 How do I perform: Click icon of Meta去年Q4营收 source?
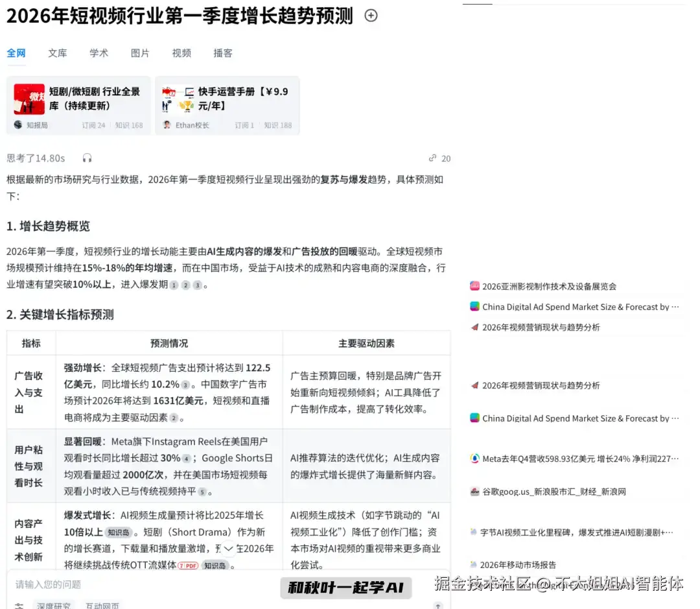click(474, 459)
